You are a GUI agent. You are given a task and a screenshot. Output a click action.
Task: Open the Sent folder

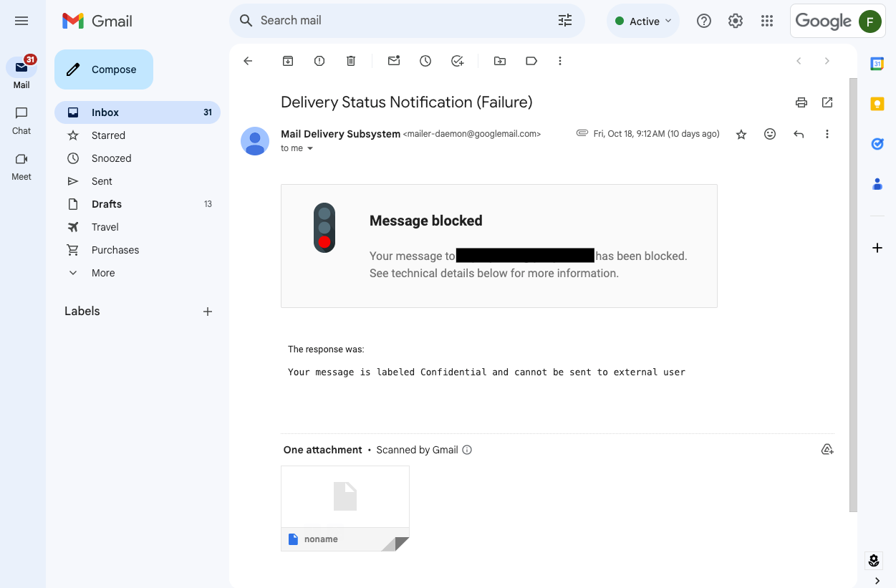[x=138, y=181]
